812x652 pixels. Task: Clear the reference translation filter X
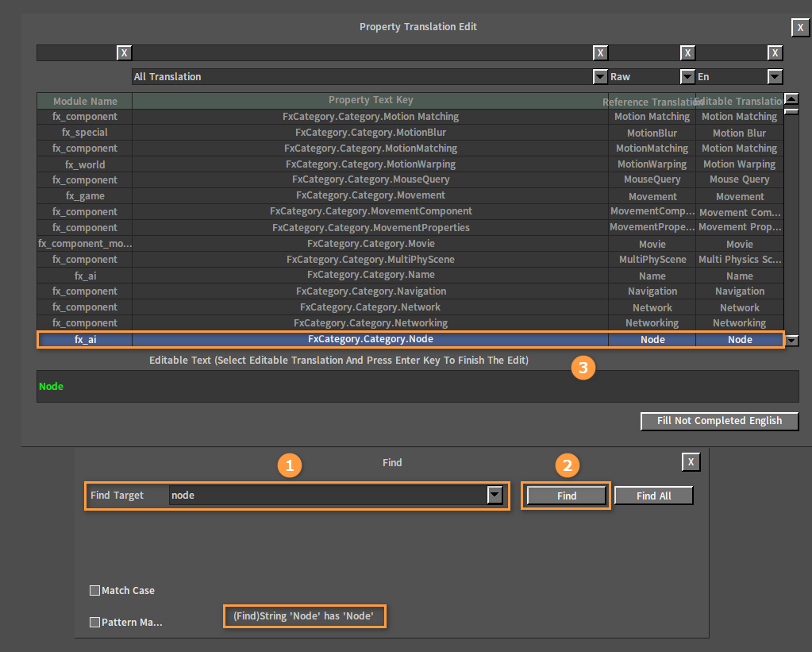pyautogui.click(x=687, y=53)
